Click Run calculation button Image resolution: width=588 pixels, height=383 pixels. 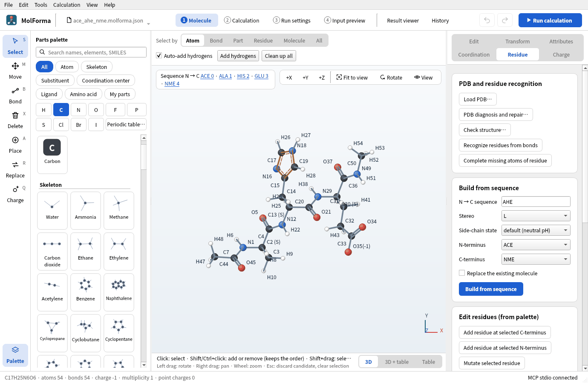(x=550, y=20)
